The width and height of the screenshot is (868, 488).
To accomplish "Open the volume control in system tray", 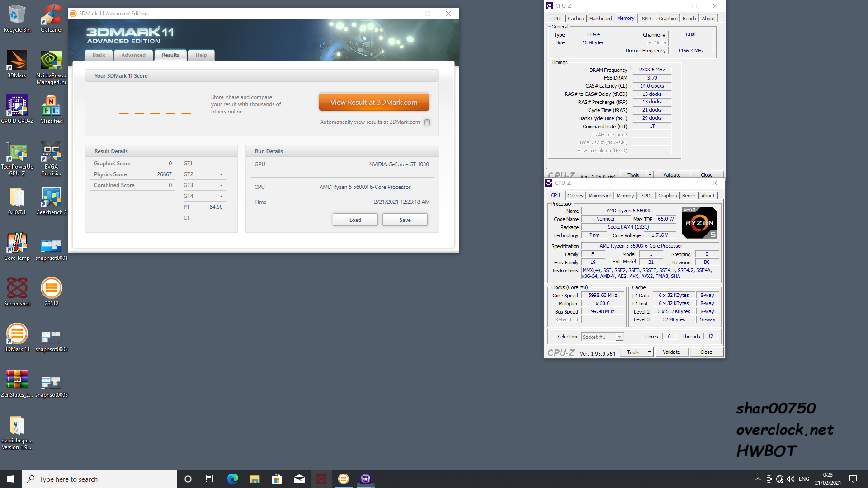I will pos(791,479).
